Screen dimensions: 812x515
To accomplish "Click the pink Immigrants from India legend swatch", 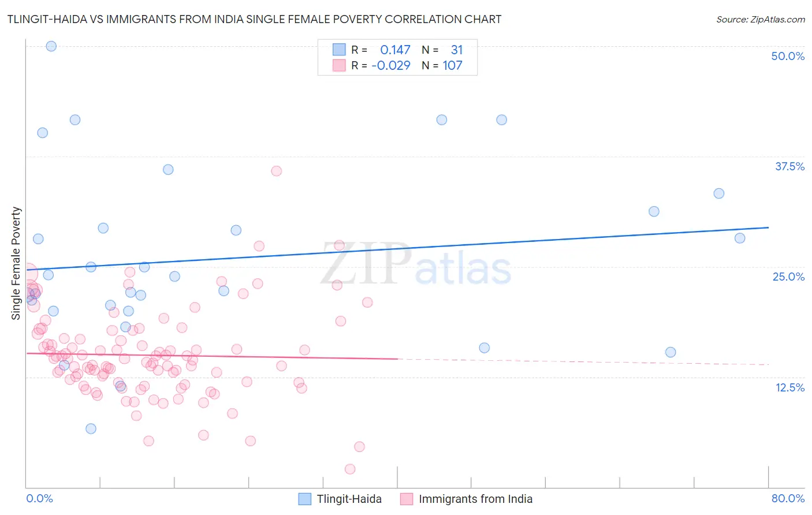I will pos(407,499).
